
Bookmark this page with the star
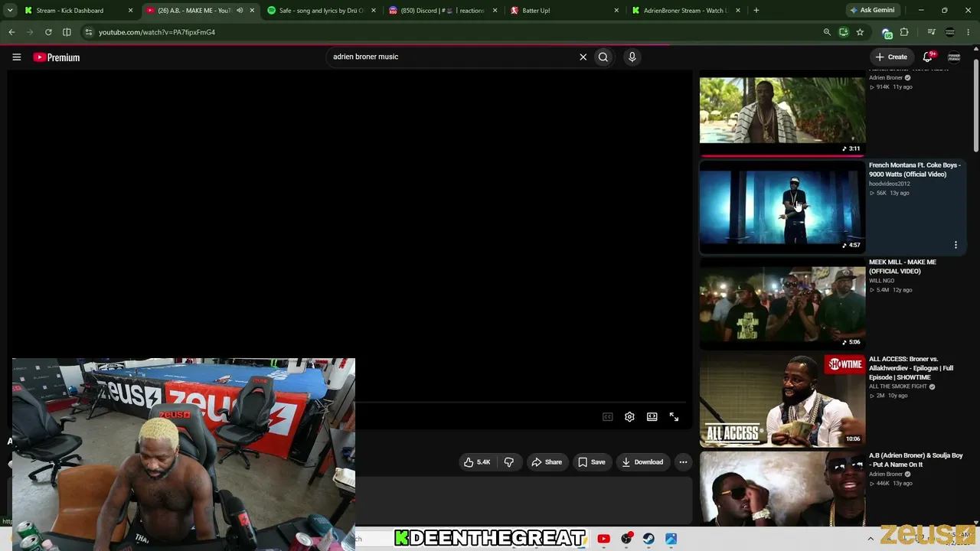(860, 32)
